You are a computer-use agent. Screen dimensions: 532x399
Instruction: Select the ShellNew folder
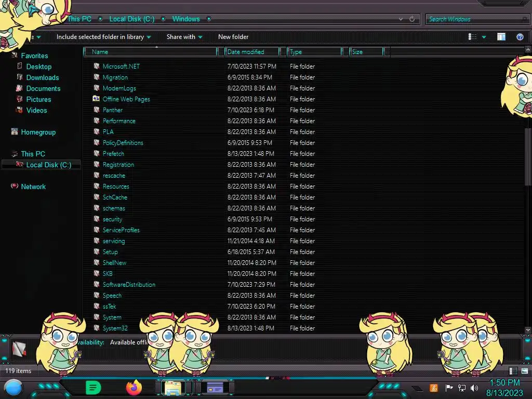pos(114,262)
